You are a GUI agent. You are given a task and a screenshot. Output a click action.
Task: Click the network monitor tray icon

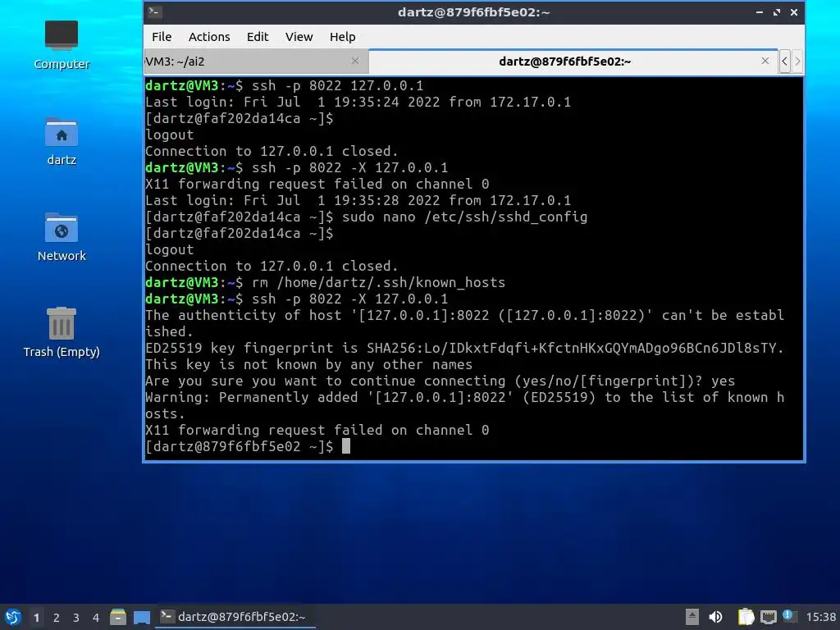point(768,617)
